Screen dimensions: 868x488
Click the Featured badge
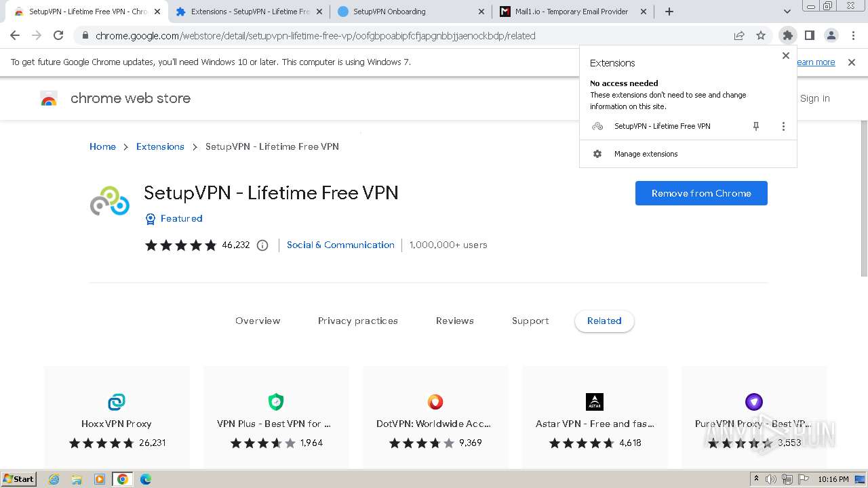pos(174,218)
